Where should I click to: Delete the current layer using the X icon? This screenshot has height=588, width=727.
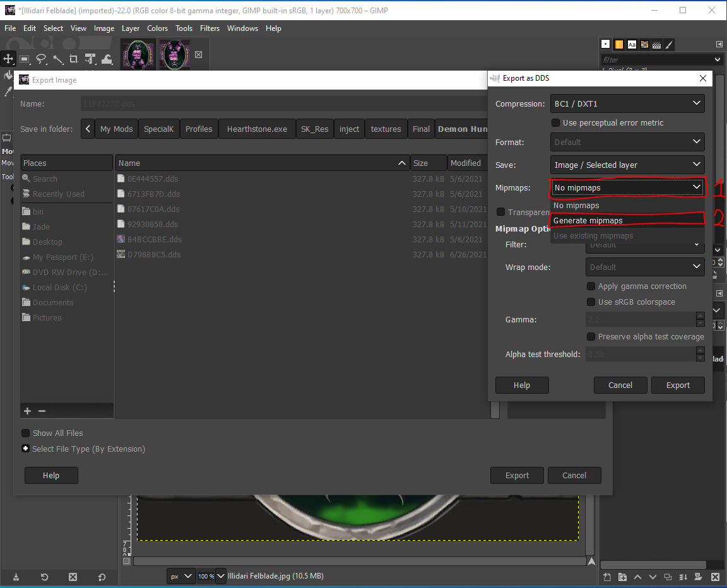[715, 577]
